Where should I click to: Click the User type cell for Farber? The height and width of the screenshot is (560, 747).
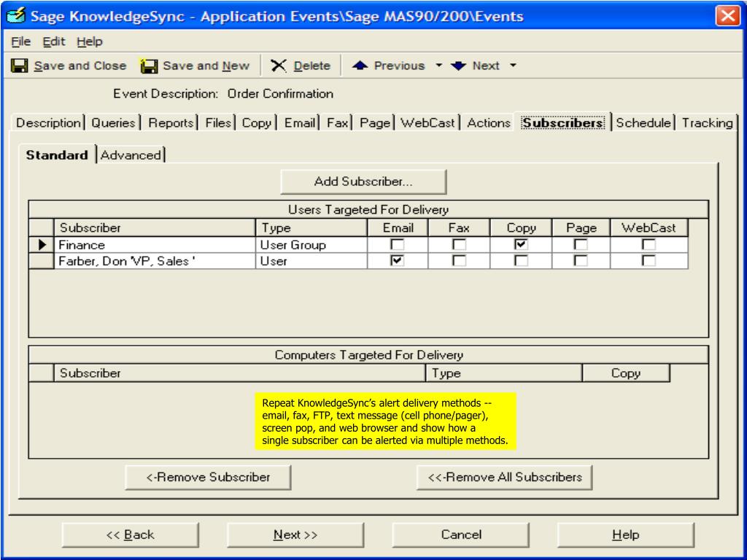pos(311,261)
